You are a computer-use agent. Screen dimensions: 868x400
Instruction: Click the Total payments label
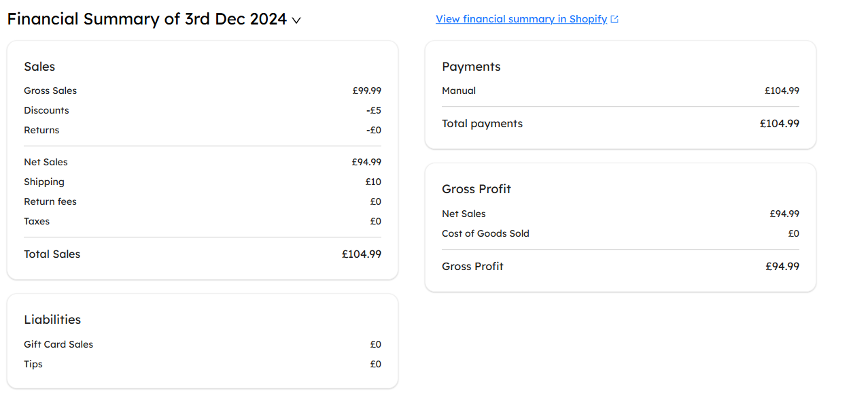click(482, 124)
